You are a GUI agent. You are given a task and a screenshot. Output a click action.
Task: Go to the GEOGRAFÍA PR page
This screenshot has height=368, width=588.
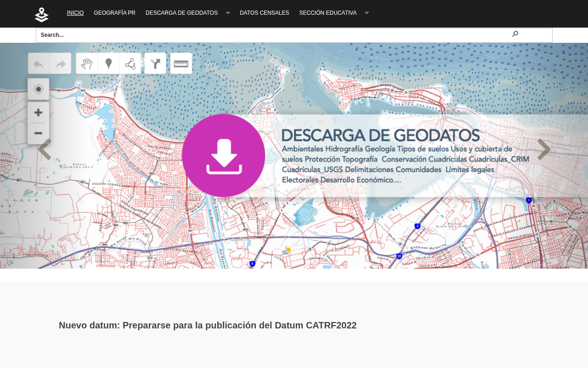point(114,13)
